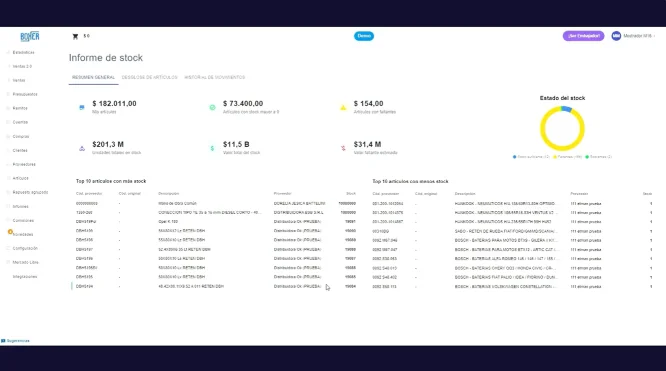Open Mercado Libre in the sidebar
666x371 pixels.
point(25,262)
